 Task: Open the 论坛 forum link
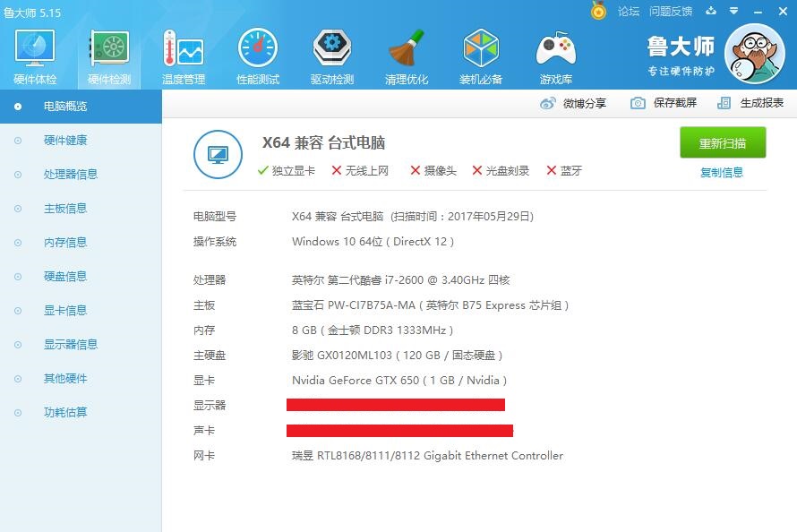(x=629, y=11)
